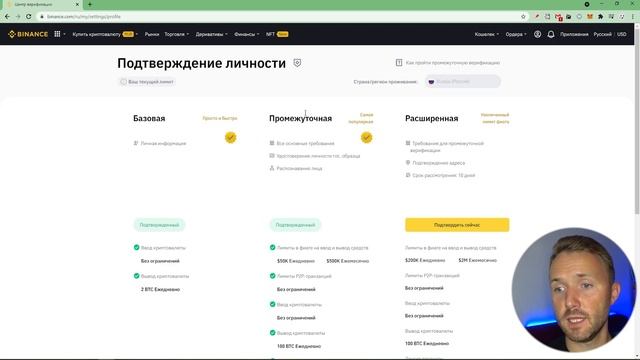Expand the Ордера dropdown

pyautogui.click(x=516, y=34)
